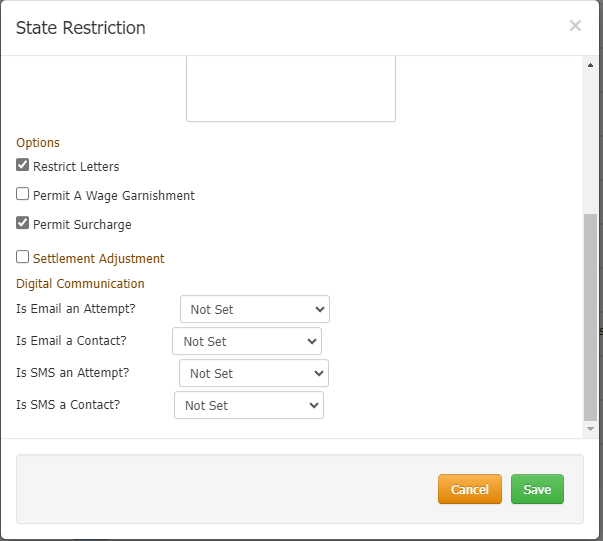Click the green Save button
Image resolution: width=603 pixels, height=541 pixels.
pos(537,489)
